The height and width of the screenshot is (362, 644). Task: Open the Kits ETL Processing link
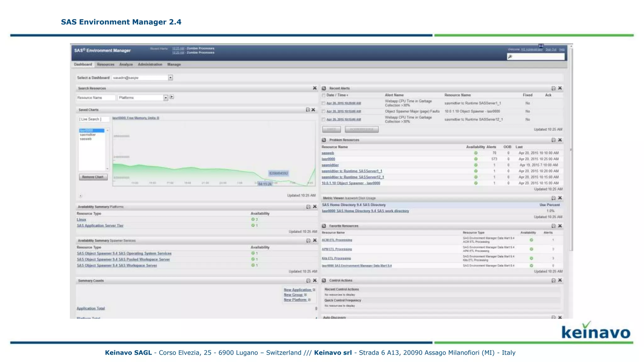click(x=336, y=258)
